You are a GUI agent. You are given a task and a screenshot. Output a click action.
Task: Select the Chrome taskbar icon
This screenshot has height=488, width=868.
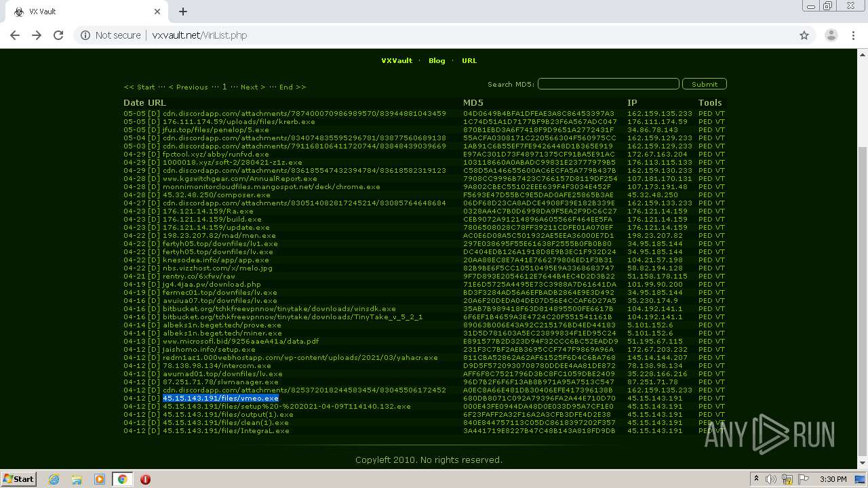click(122, 479)
